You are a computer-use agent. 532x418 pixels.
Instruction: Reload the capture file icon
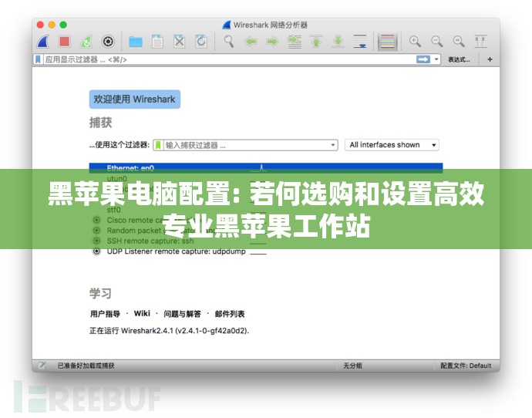(201, 42)
